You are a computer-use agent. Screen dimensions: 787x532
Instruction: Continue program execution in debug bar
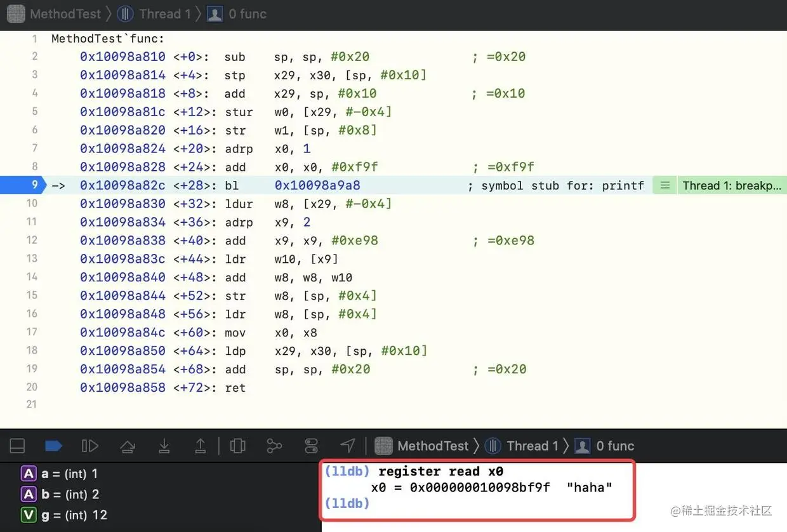click(x=90, y=446)
